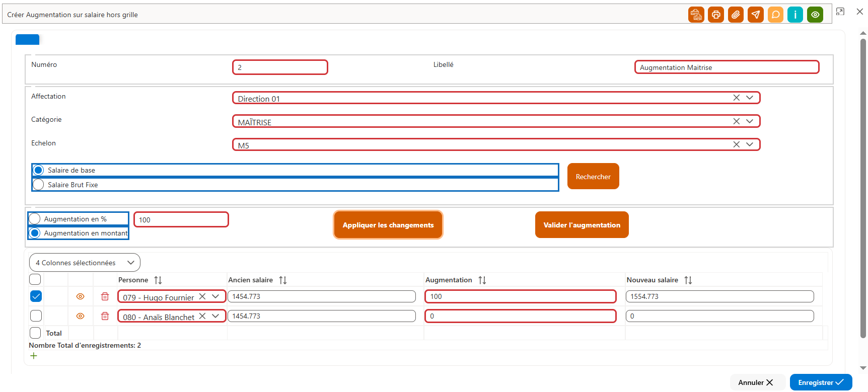Click Ancien salaire field of Anaïs Blanchet row
Screen dimensions: 868x392
[x=322, y=316]
